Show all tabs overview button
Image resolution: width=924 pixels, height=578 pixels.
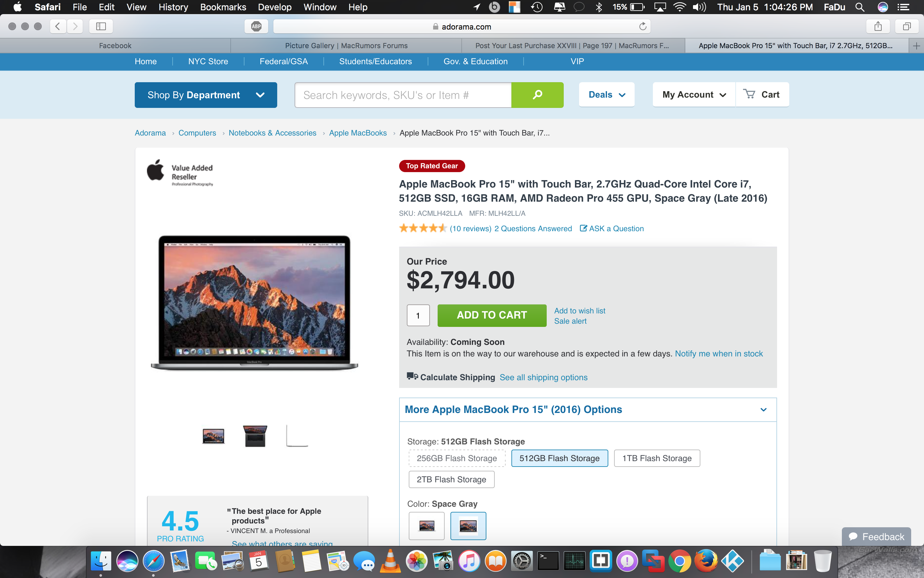pyautogui.click(x=907, y=26)
